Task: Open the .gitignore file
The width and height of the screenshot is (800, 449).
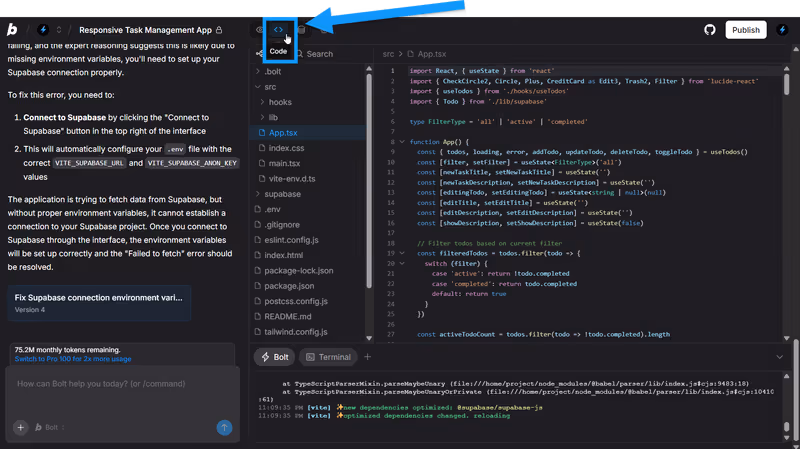Action: (282, 224)
